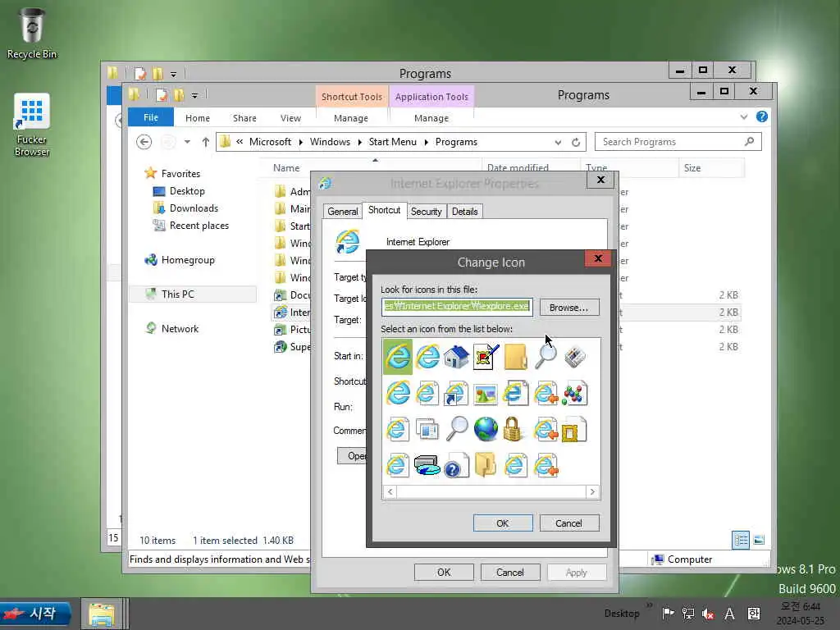Switch to large icons view in the status bar
840x630 pixels.
(759, 540)
